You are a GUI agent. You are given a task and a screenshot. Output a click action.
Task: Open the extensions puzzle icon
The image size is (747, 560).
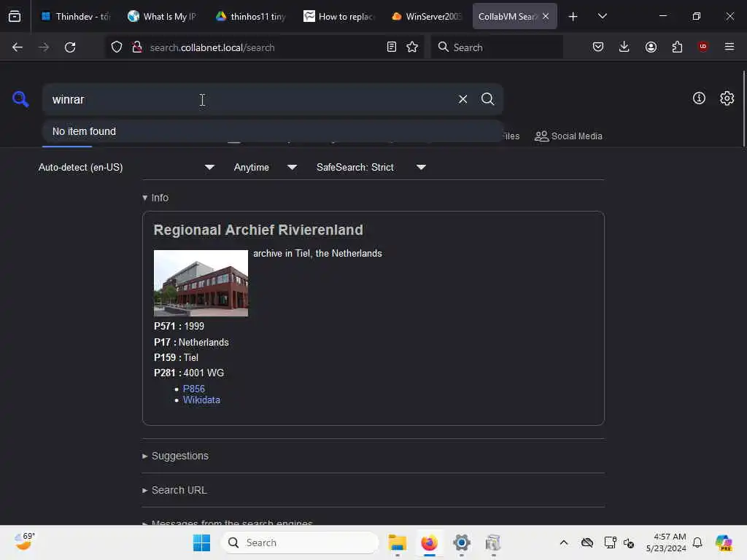click(677, 47)
